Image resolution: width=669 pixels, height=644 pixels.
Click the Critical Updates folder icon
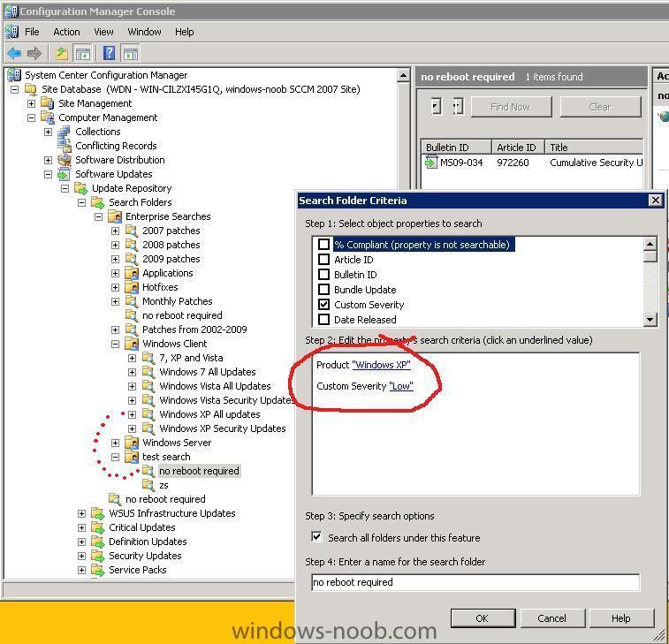[x=98, y=527]
